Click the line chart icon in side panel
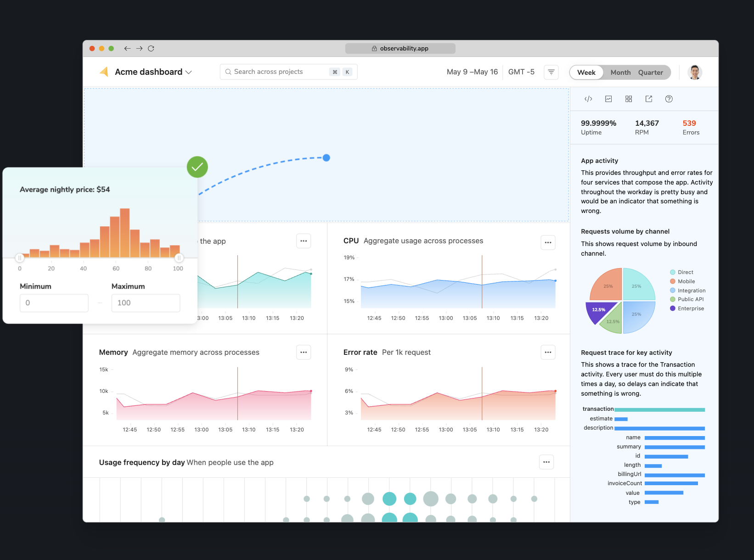 coord(608,99)
